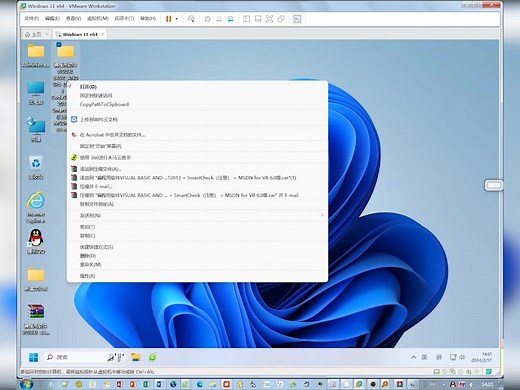Click the thumbnail bar layout toolbar icon
520x390 pixels.
point(258,19)
